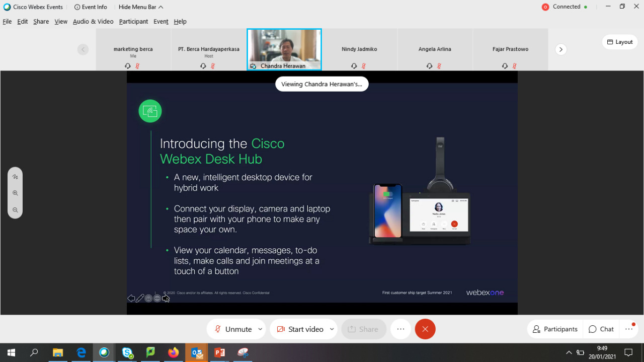
Task: Click the previous slide arrow in presentation
Action: pyautogui.click(x=131, y=299)
